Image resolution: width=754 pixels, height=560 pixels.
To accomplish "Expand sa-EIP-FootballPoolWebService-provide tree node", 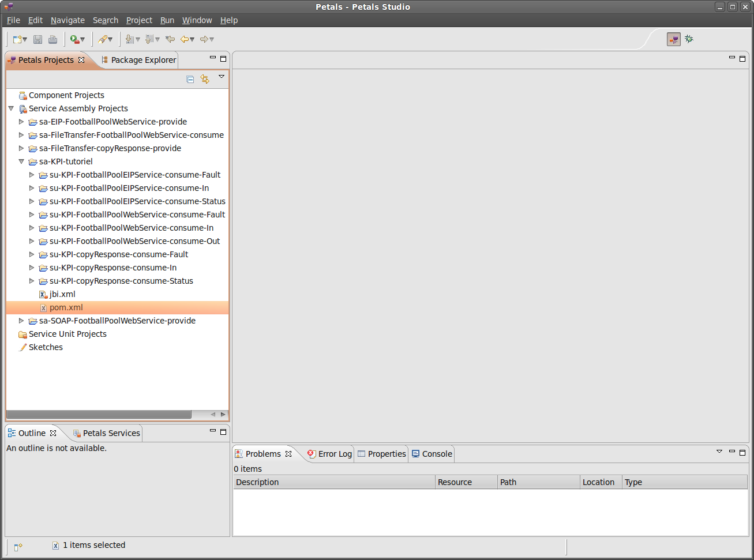I will [x=21, y=122].
